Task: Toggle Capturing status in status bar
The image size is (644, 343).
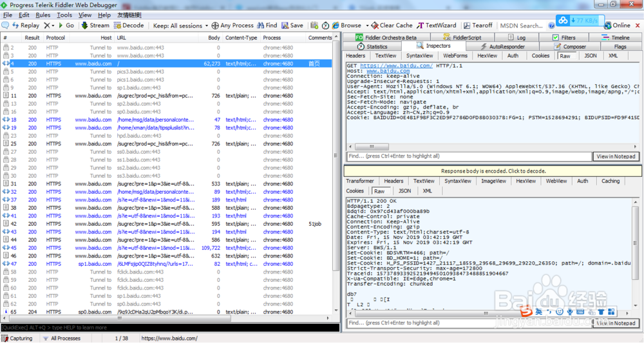Action: pyautogui.click(x=17, y=338)
